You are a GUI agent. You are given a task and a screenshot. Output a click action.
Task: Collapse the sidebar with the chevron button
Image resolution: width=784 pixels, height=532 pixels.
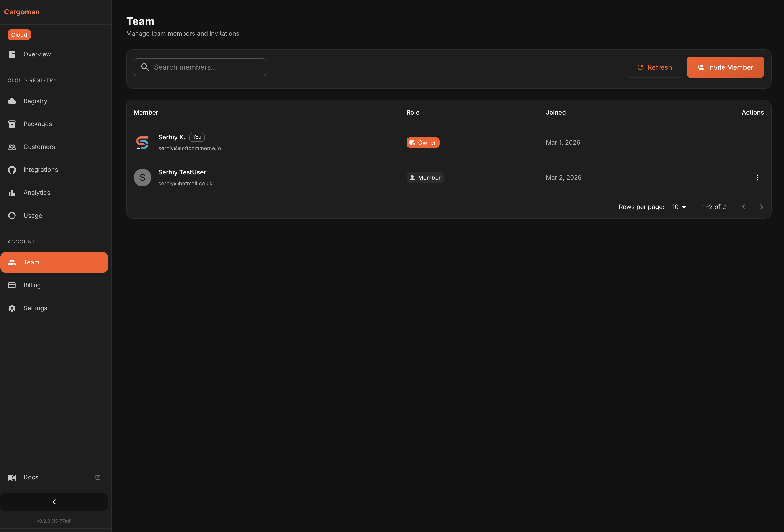(x=54, y=502)
